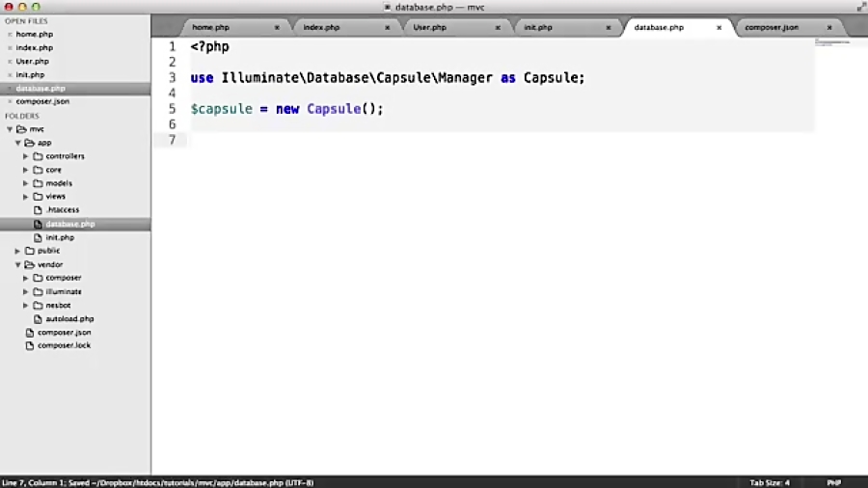
Task: Click the 'use' keyword on line 3
Action: click(203, 78)
